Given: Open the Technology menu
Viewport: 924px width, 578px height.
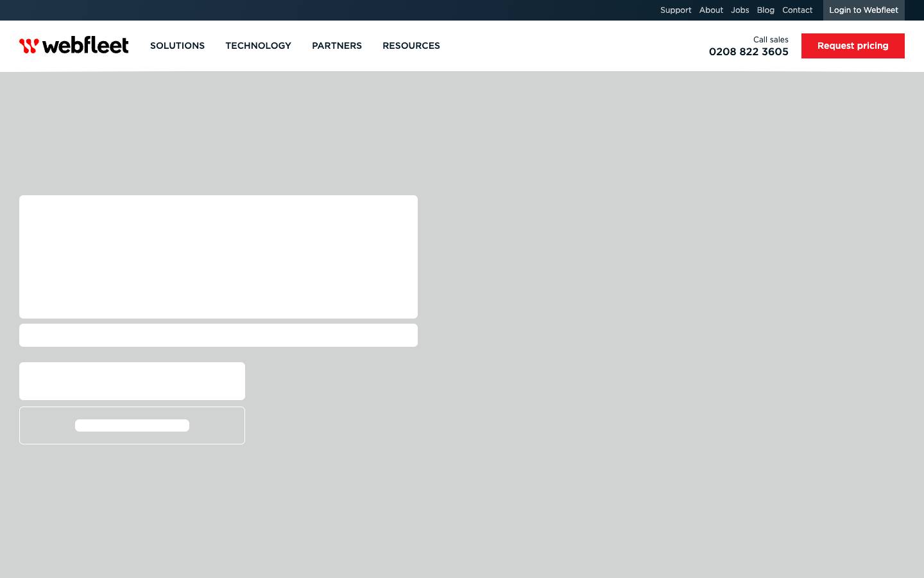Looking at the screenshot, I should 258,46.
